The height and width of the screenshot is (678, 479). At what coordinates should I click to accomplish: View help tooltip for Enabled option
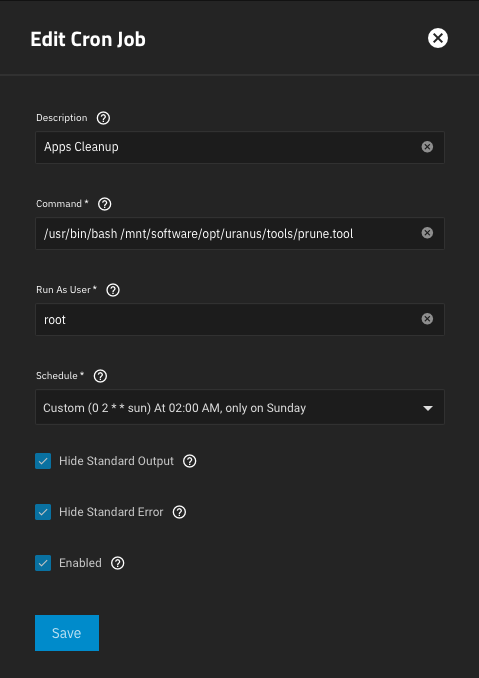click(x=118, y=563)
